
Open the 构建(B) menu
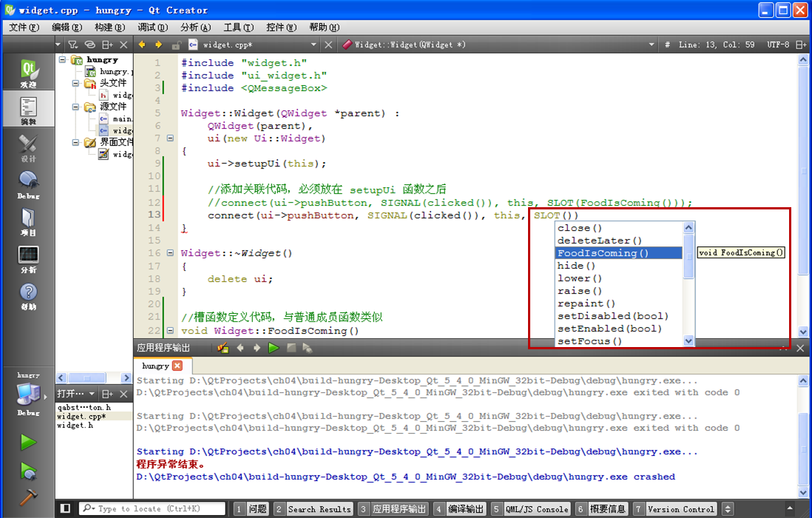(x=109, y=27)
